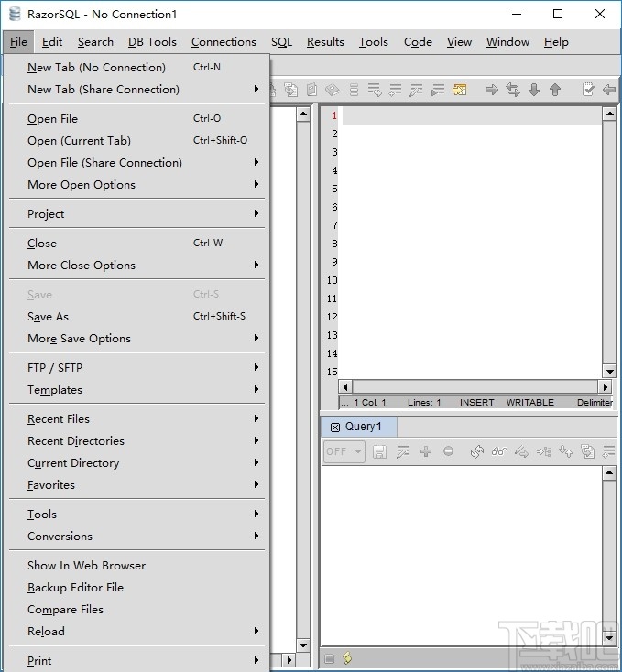This screenshot has width=622, height=672.
Task: Click the book icon in editor toolbar
Action: pyautogui.click(x=333, y=90)
